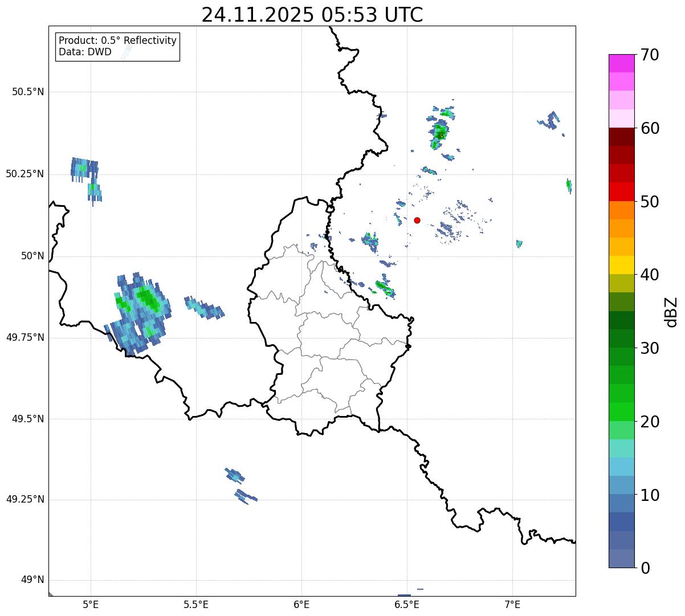
Task: Click the dBZ colorbar axis label
Action: pos(671,312)
